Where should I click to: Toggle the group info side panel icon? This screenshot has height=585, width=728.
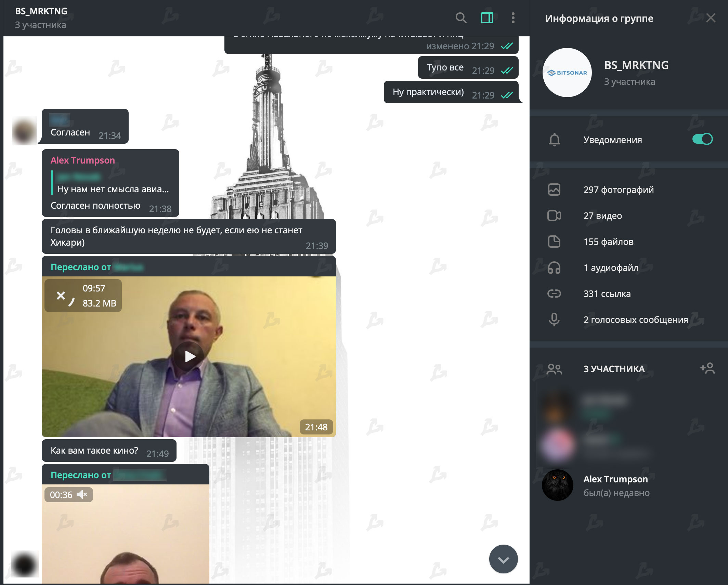point(487,18)
